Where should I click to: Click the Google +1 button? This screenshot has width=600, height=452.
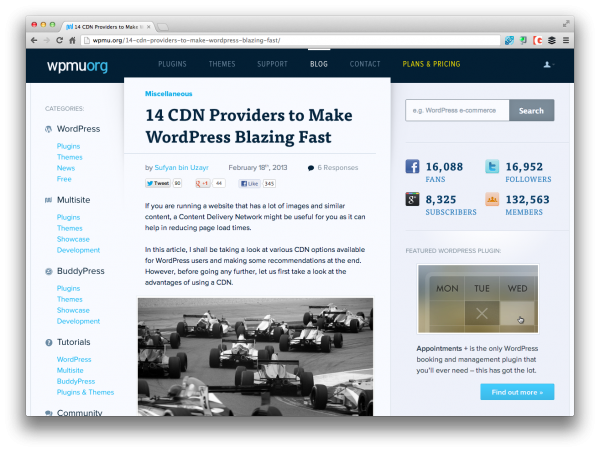[203, 183]
